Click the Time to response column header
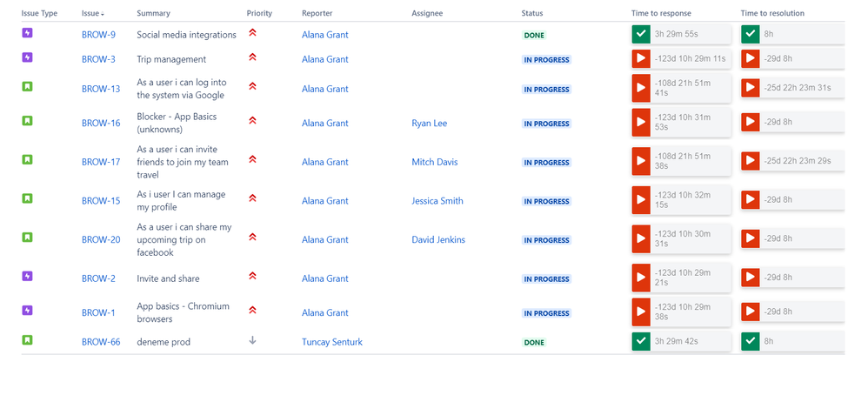868x409 pixels. tap(661, 13)
